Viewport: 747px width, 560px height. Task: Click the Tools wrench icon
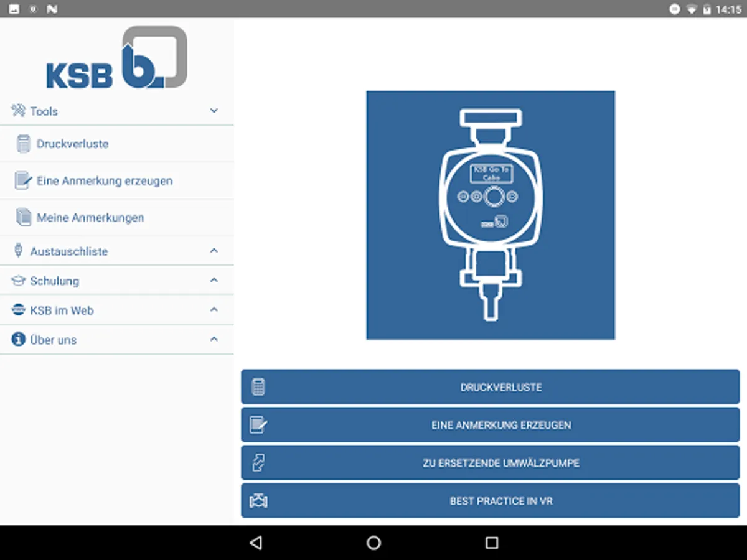click(x=18, y=111)
